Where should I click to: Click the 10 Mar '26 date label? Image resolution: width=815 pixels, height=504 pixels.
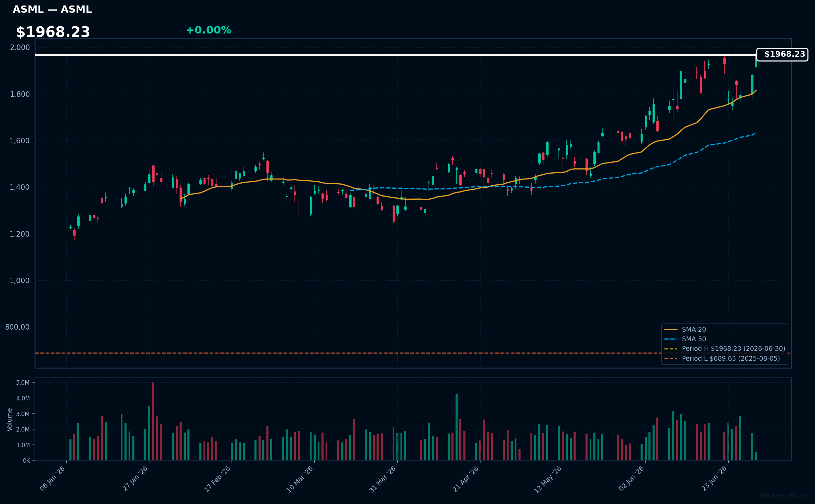(300, 479)
